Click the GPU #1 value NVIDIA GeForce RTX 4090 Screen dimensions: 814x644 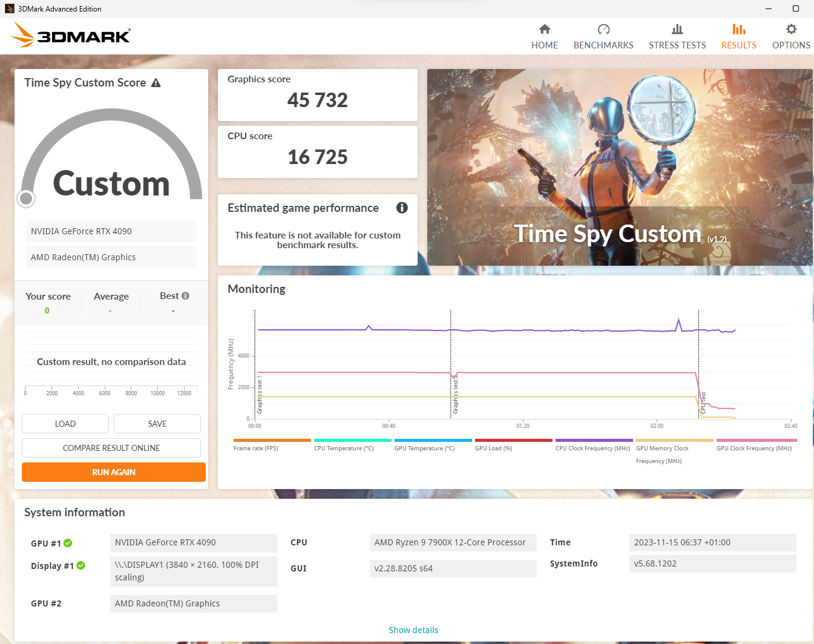194,542
